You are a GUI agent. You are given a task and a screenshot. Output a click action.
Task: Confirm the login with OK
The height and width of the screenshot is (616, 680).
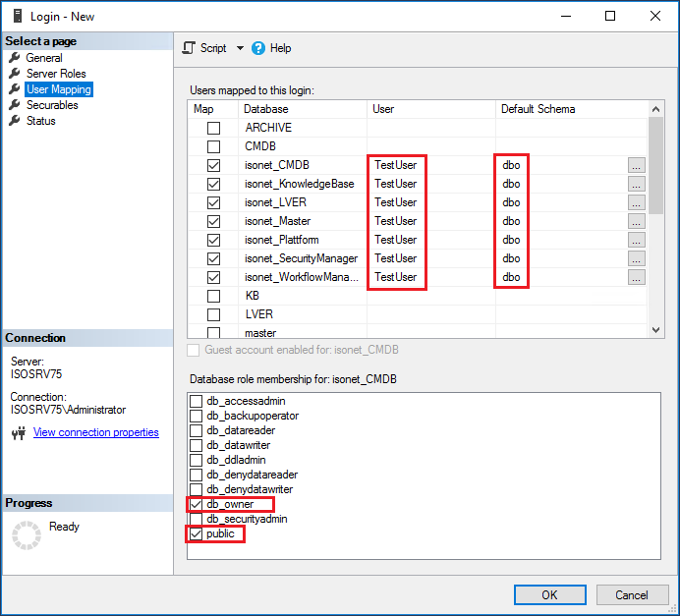(x=550, y=594)
